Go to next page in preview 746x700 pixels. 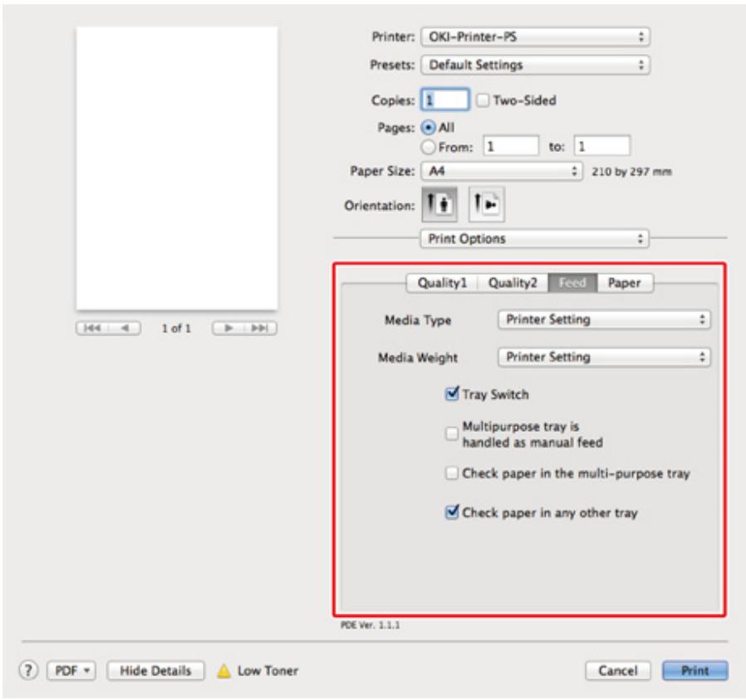click(228, 328)
